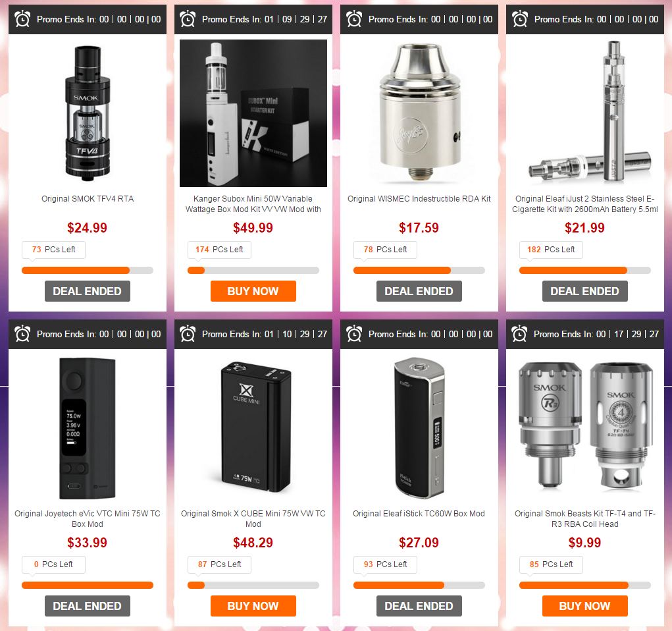This screenshot has height=631, width=672.
Task: Click alarm clock icon above SMOK TFV4 RTA
Action: click(x=22, y=19)
